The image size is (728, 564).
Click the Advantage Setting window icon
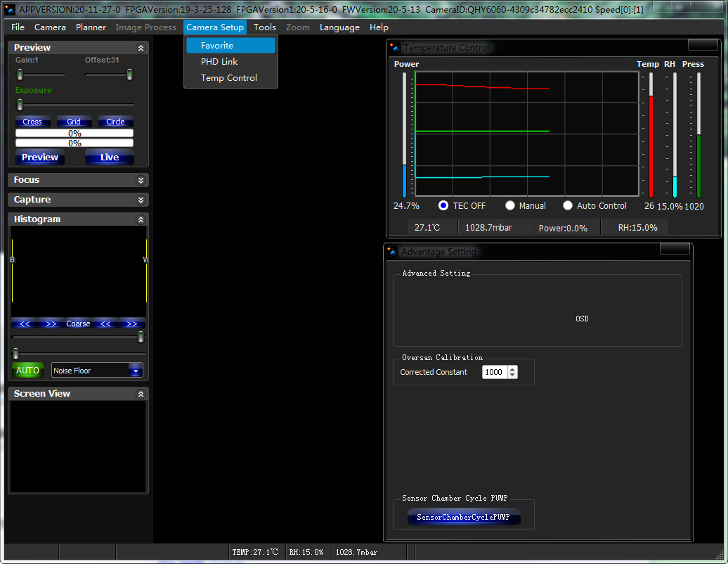click(x=392, y=251)
